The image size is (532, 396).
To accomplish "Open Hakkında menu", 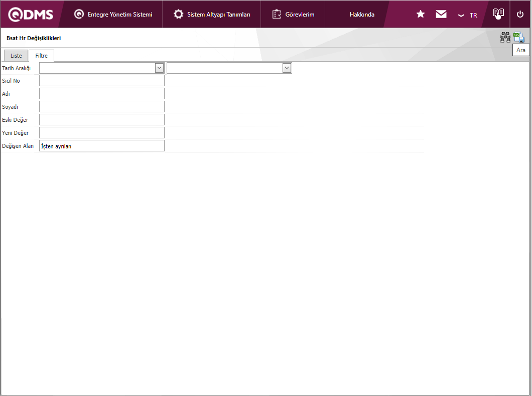I will [362, 14].
